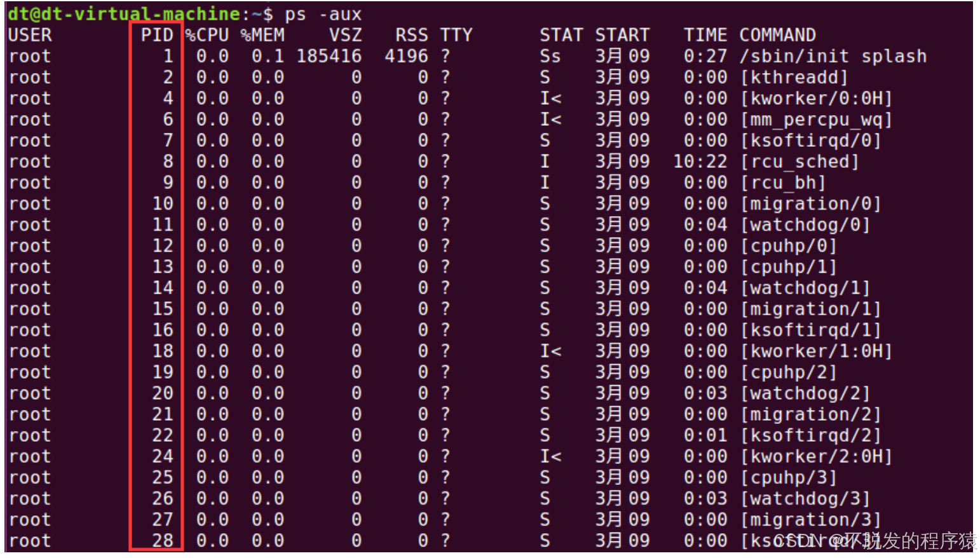
Task: Click the "[cpuhp/2]" process name
Action: [789, 372]
